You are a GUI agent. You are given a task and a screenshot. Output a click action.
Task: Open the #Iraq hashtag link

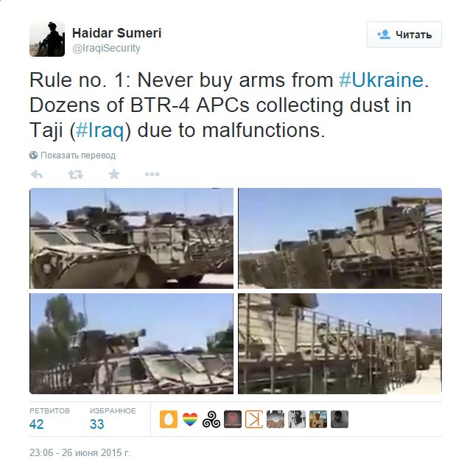point(100,130)
